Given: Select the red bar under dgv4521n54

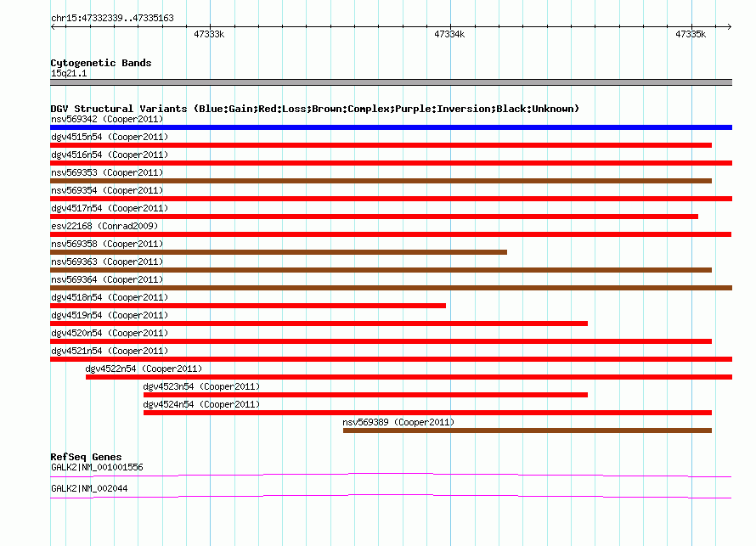Looking at the screenshot, I should (x=391, y=359).
